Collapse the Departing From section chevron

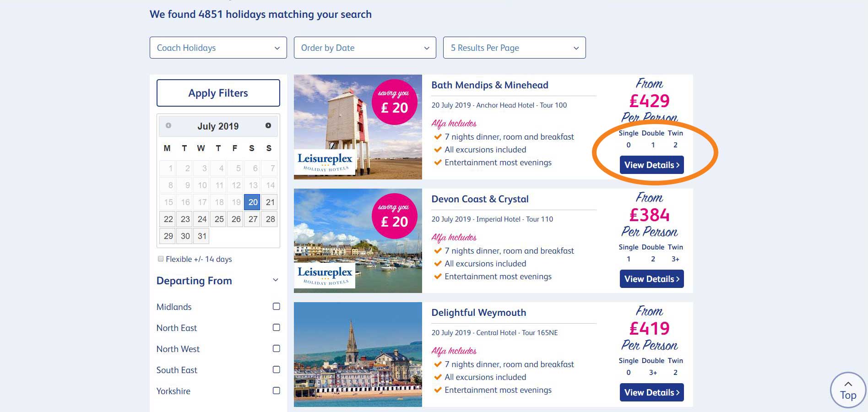[x=276, y=280]
